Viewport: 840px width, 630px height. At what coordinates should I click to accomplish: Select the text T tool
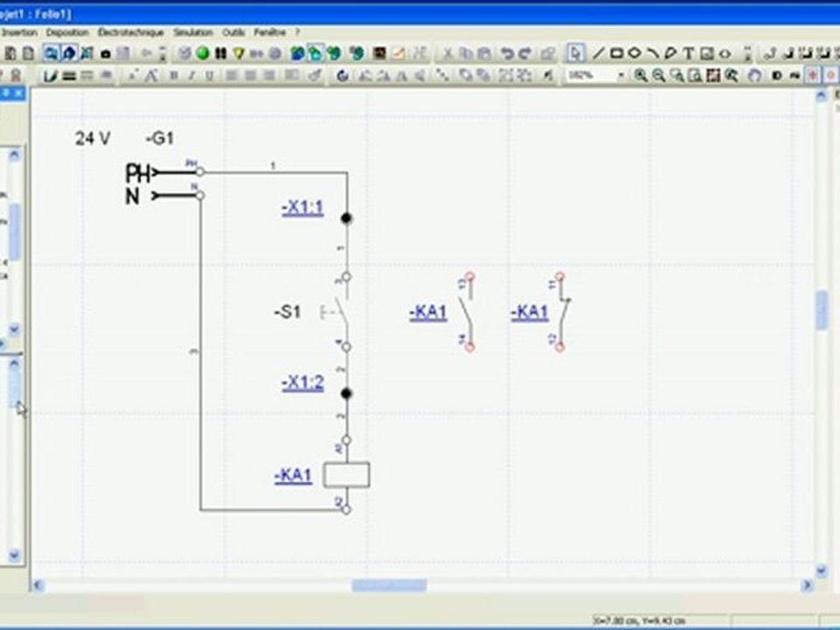pos(689,53)
